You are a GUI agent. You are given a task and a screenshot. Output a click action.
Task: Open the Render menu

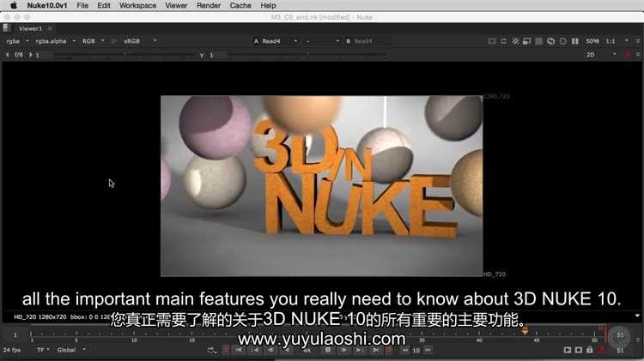click(x=209, y=5)
